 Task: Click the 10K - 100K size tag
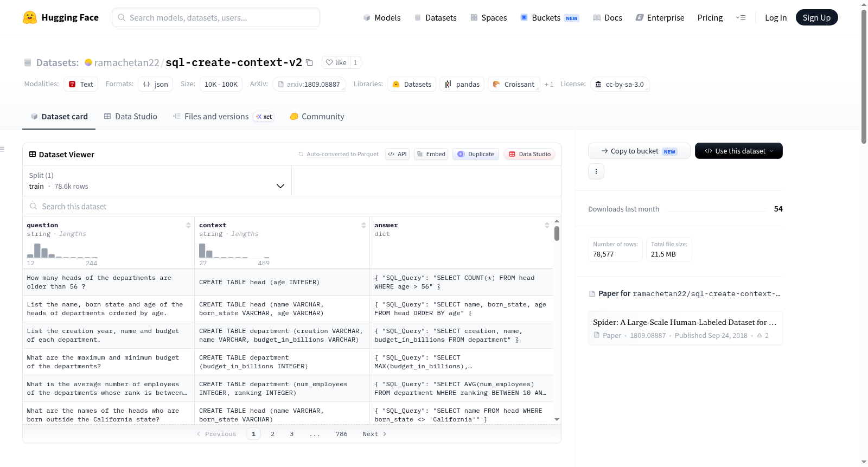click(x=221, y=84)
